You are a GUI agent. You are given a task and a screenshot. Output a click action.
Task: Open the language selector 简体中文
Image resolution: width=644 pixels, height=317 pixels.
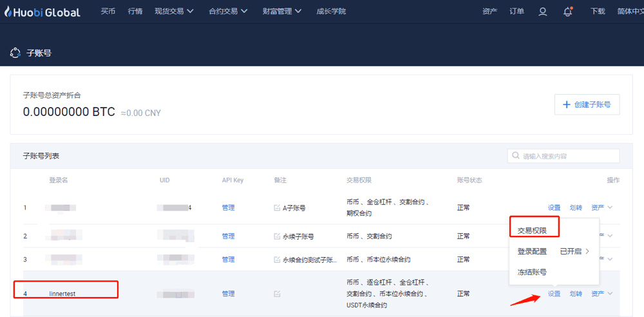coord(630,12)
